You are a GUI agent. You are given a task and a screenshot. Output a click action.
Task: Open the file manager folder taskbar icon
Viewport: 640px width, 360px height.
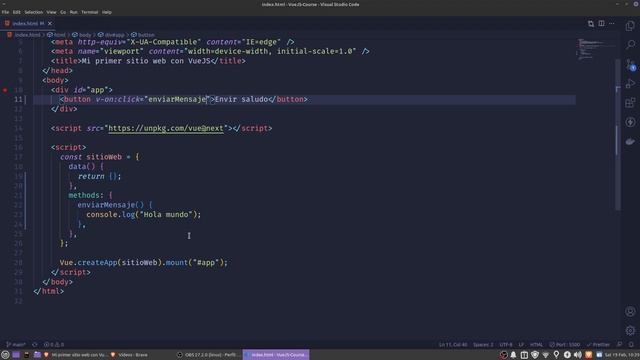[x=37, y=355]
